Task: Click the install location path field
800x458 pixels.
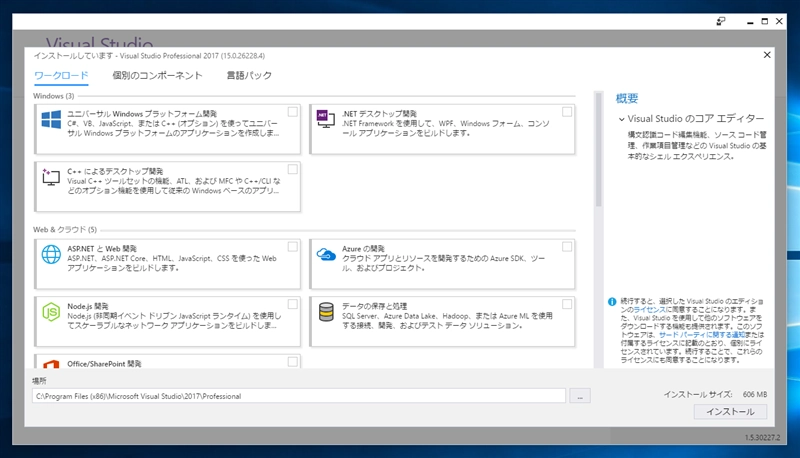Action: click(299, 396)
